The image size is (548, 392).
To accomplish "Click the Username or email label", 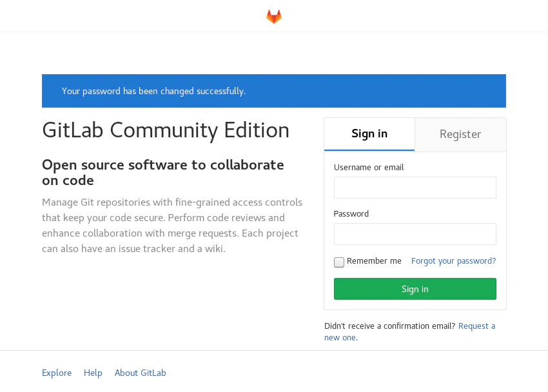I will tap(369, 168).
